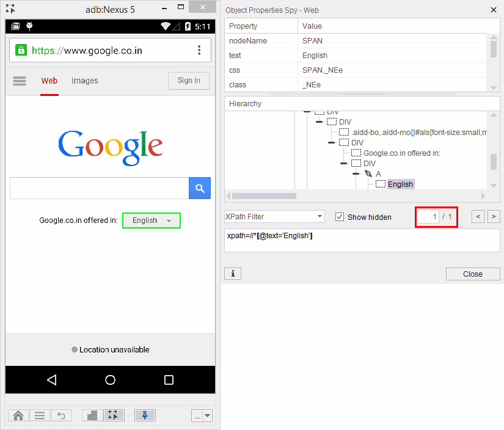Toggle the object spy selection tool
The height and width of the screenshot is (430, 504).
click(114, 415)
